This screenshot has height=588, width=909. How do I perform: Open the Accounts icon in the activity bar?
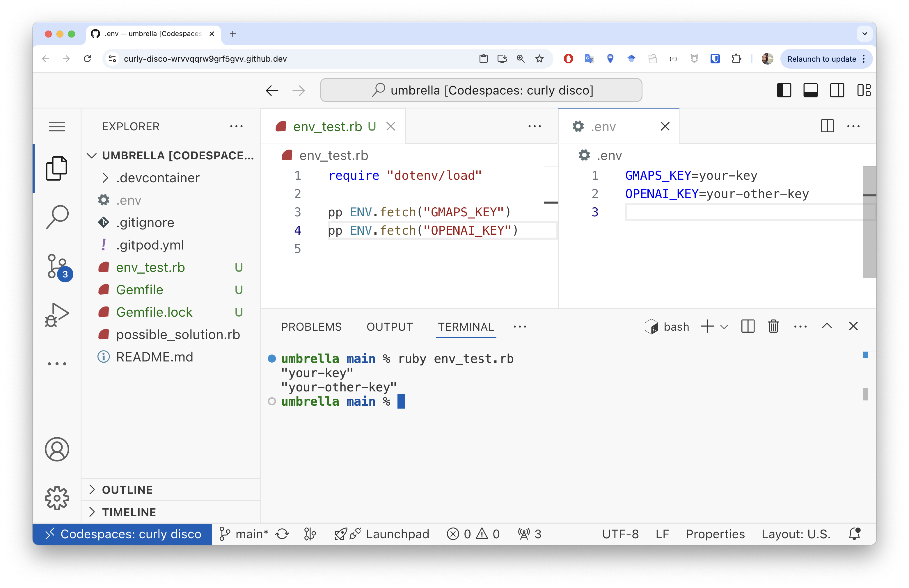[57, 449]
